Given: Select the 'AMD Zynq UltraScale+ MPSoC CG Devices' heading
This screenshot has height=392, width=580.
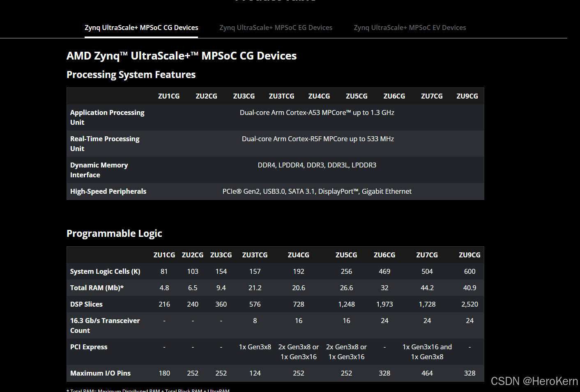Looking at the screenshot, I should pos(182,56).
